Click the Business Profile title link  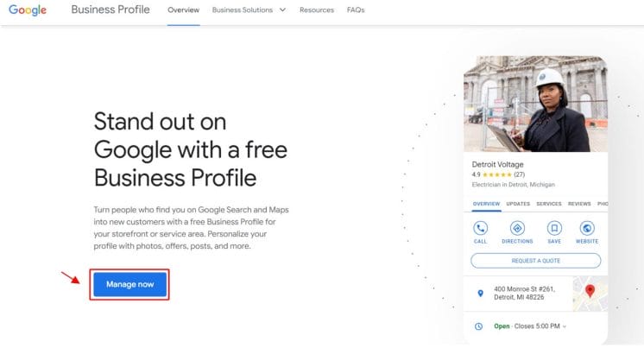[110, 9]
